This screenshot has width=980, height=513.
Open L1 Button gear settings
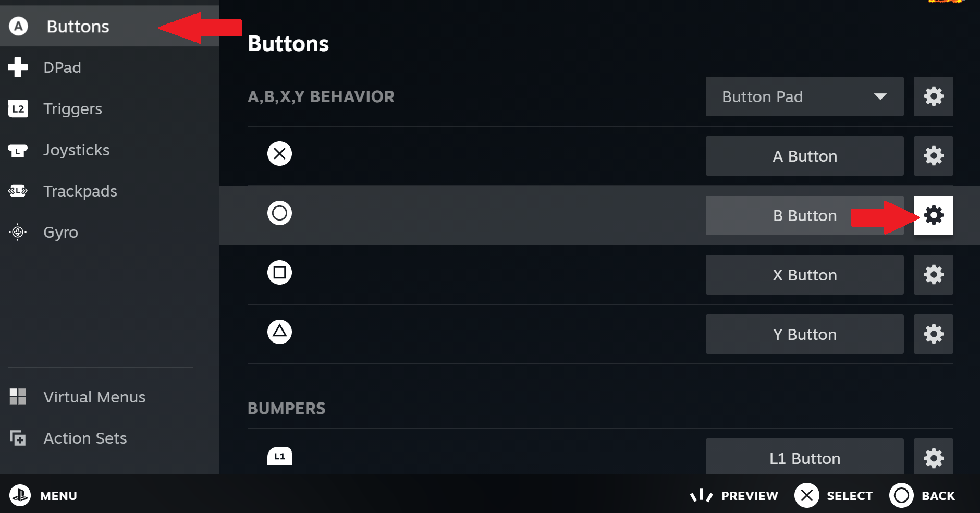933,458
